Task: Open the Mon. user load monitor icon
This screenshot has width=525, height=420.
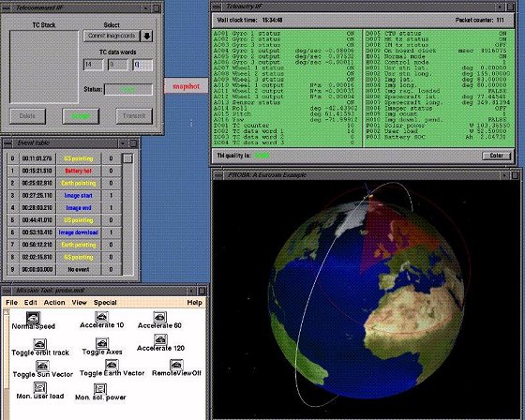Action: click(x=39, y=388)
